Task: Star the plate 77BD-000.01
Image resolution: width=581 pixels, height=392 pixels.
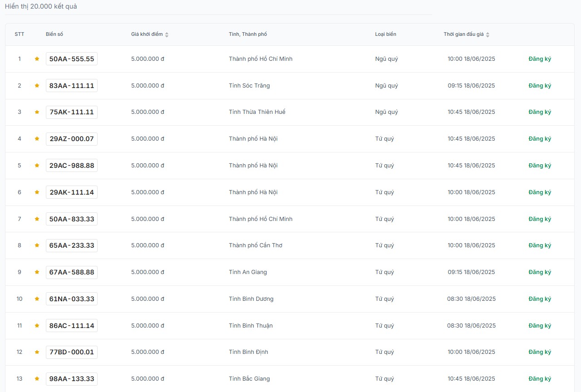Action: [37, 352]
